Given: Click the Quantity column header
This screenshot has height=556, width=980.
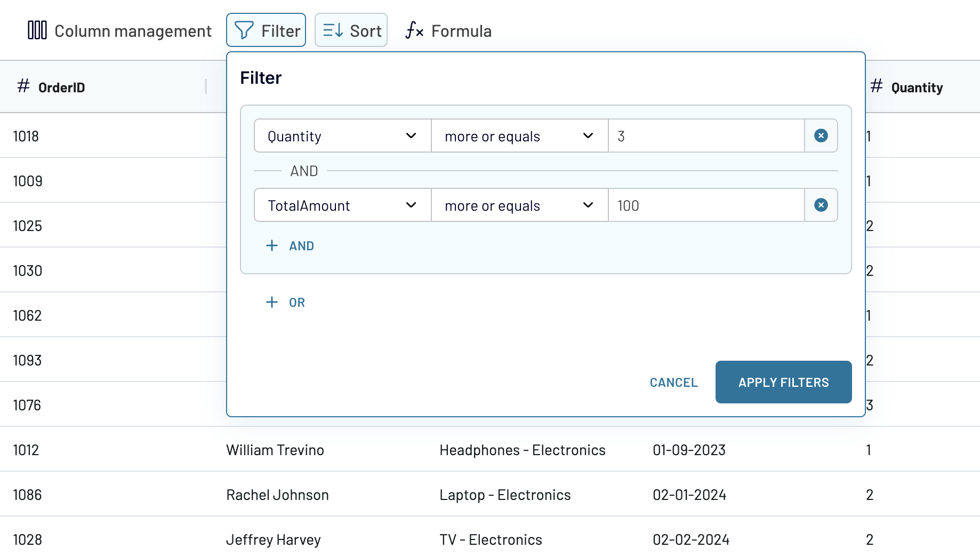Looking at the screenshot, I should coord(917,88).
